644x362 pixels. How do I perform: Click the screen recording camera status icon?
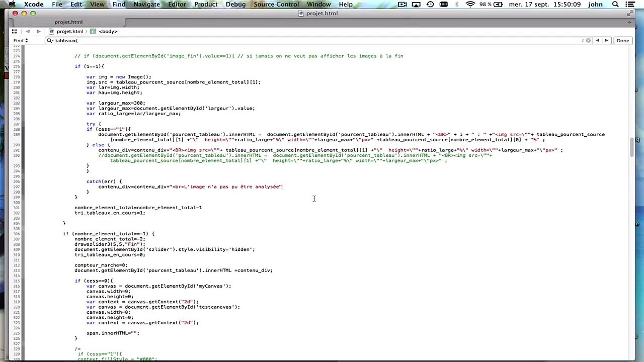[x=402, y=5]
